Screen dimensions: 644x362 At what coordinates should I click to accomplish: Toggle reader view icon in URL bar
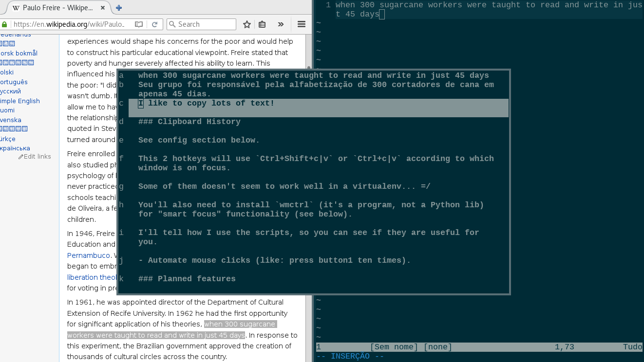[x=139, y=24]
